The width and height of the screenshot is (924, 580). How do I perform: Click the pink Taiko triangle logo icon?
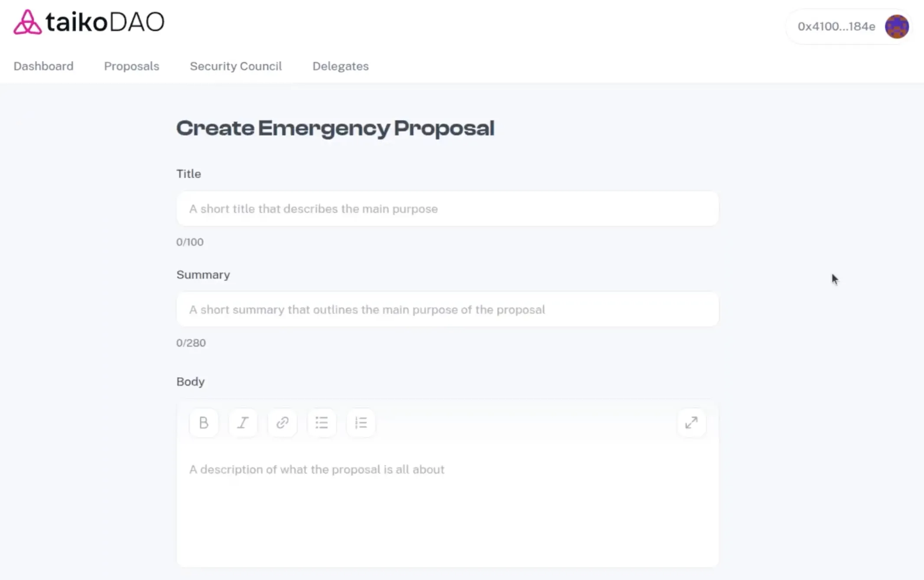tap(27, 22)
